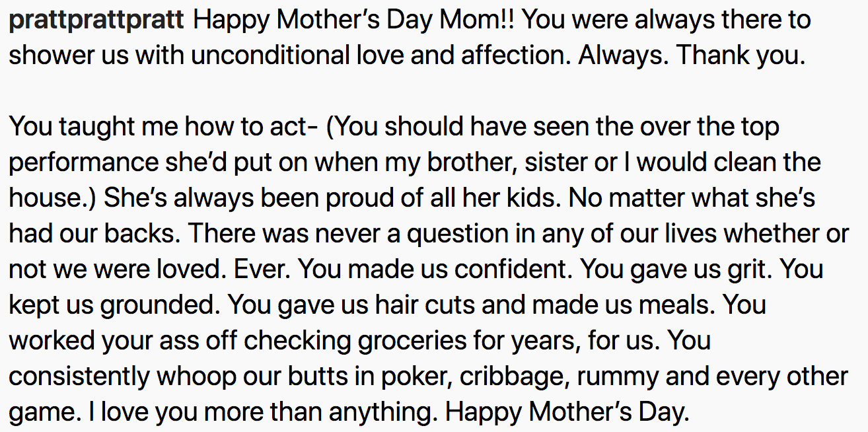Screen dimensions: 868x432
Task: Click the word "unconditional" in the caption
Action: click(x=270, y=56)
